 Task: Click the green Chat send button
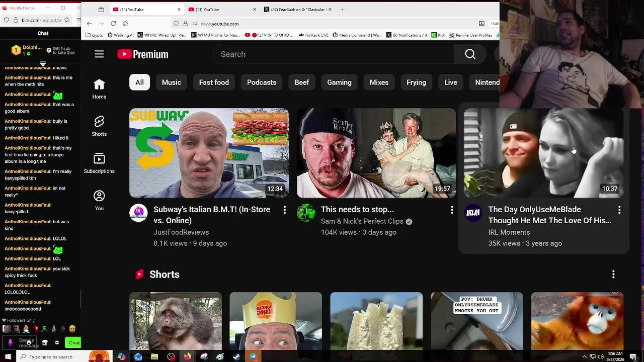74,343
